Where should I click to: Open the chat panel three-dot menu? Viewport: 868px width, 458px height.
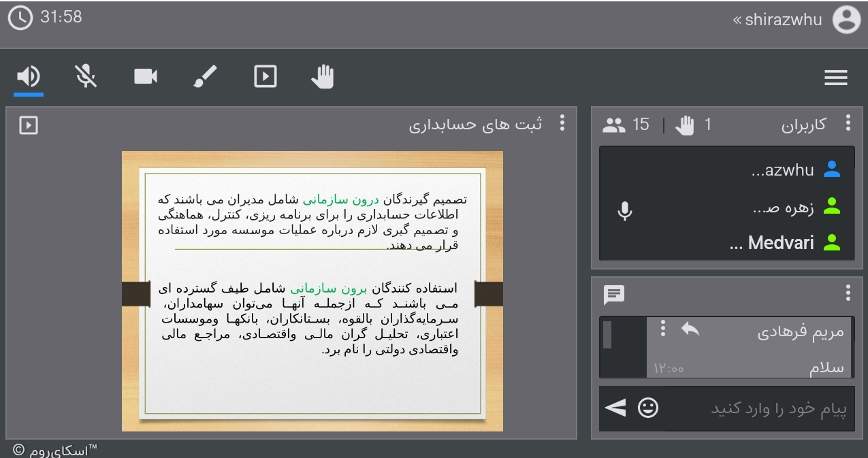pyautogui.click(x=848, y=293)
